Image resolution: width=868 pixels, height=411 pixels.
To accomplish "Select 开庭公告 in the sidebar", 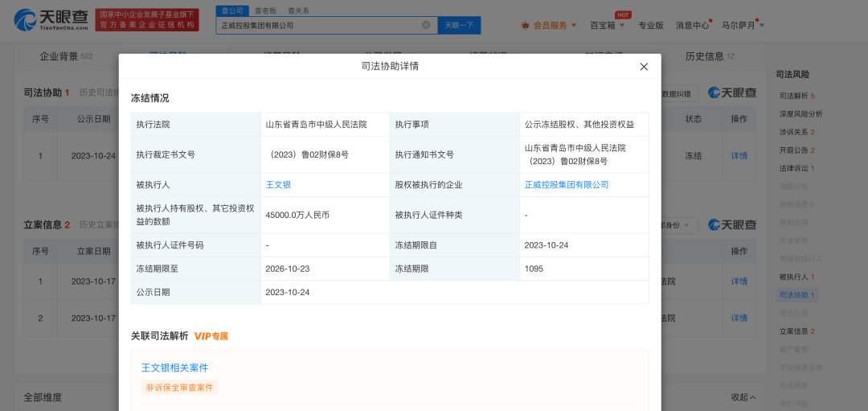I will [x=796, y=150].
